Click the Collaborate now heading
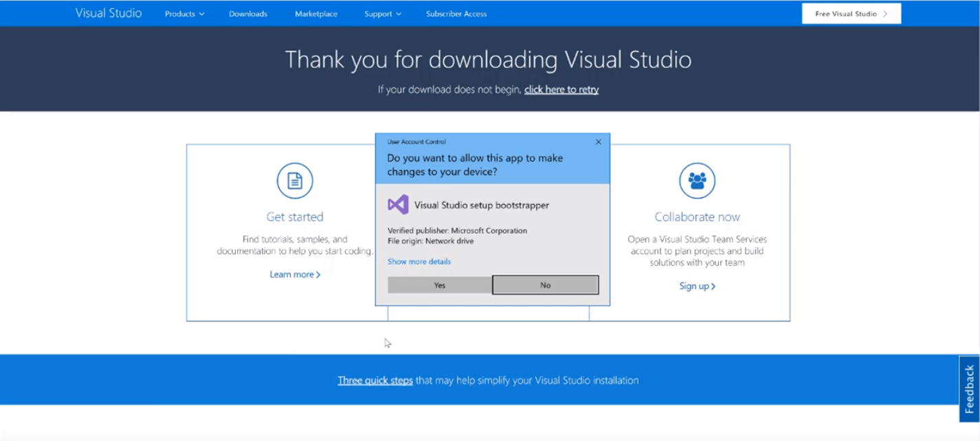Image resolution: width=980 pixels, height=441 pixels. (x=697, y=217)
